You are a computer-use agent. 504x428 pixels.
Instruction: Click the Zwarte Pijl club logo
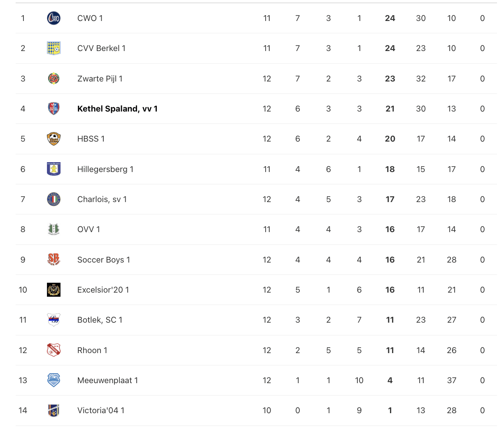[x=54, y=79]
